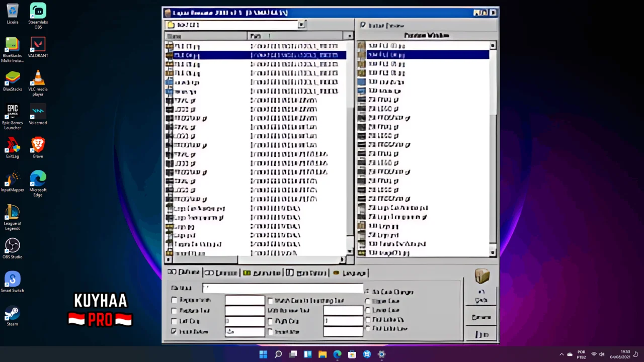
Task: Click the file list vertical scrollbar
Action: [350, 146]
